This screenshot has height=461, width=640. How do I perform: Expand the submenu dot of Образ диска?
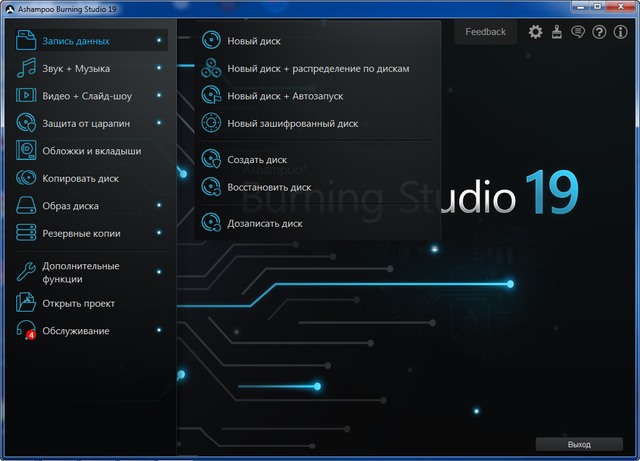(x=159, y=205)
